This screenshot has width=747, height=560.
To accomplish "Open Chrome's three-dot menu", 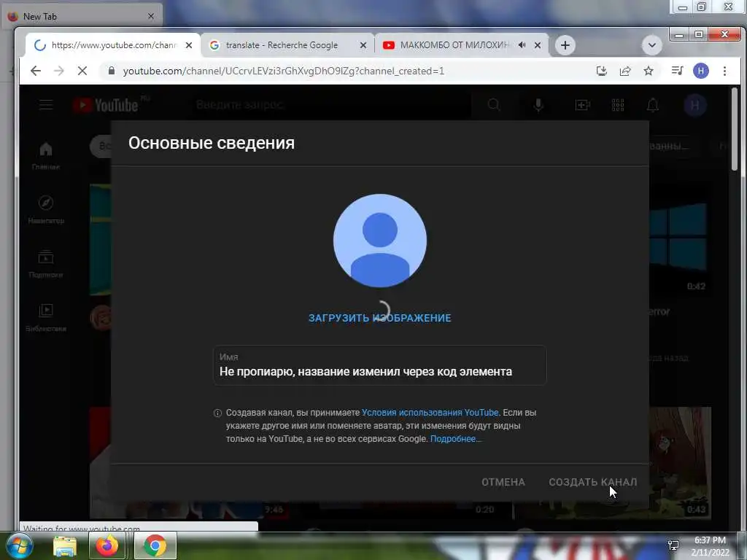I will [x=724, y=71].
